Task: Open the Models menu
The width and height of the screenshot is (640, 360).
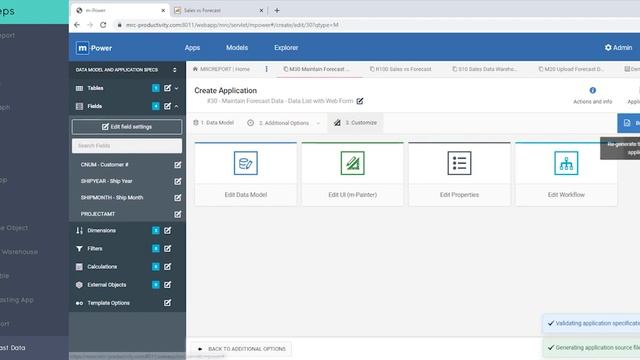Action: pos(237,48)
